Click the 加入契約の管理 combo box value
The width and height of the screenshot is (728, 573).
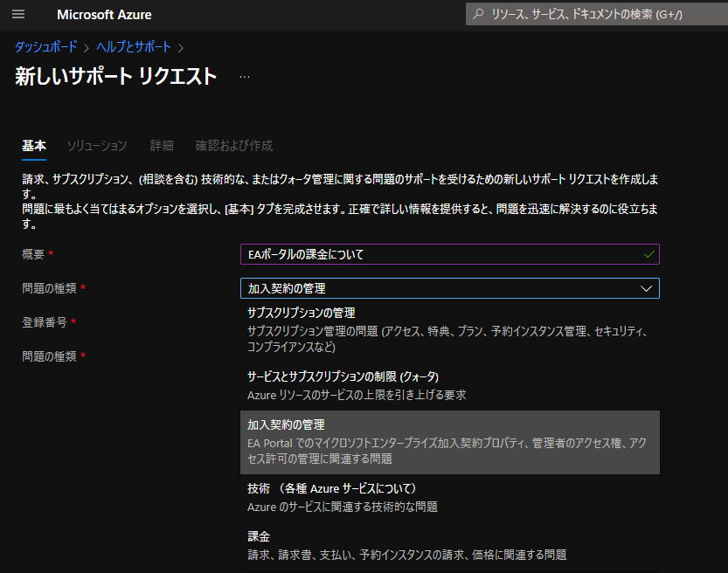[450, 288]
